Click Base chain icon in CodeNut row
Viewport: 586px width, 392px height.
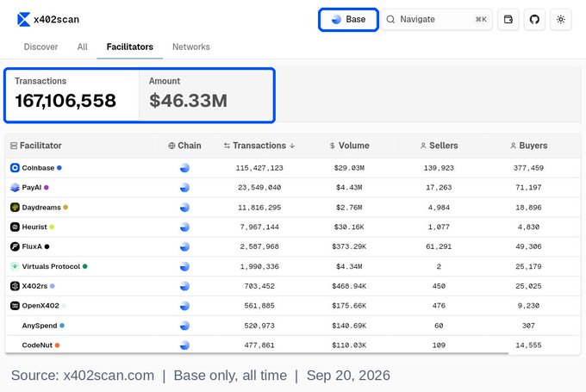click(x=184, y=345)
